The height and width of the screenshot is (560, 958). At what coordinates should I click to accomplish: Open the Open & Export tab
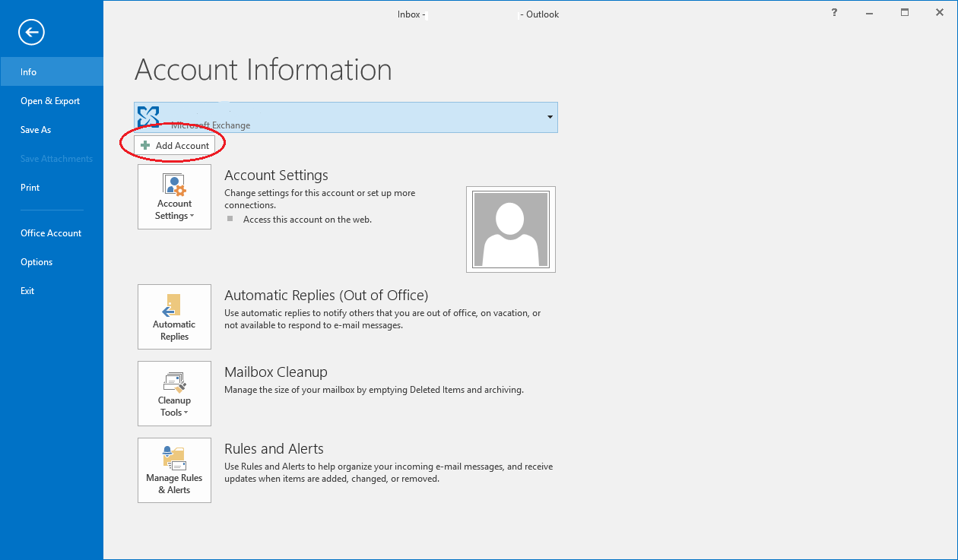(x=52, y=100)
